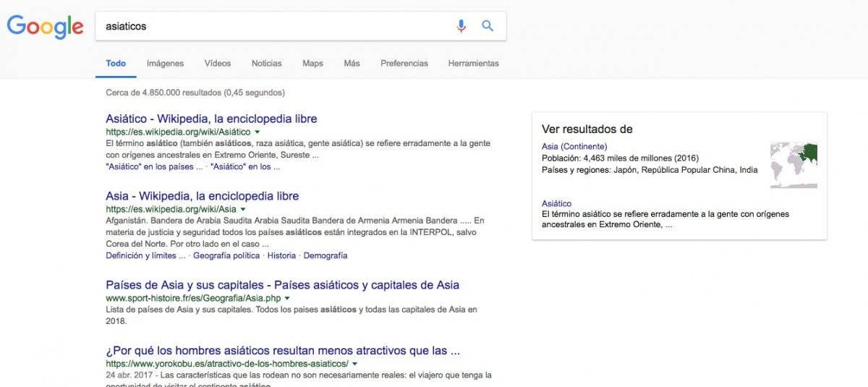This screenshot has height=387, width=868.
Task: Click the Asia world map thumbnail
Action: [x=793, y=164]
